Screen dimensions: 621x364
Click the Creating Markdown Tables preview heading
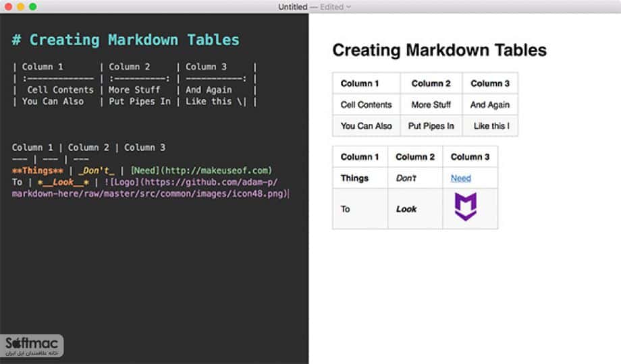pos(439,51)
